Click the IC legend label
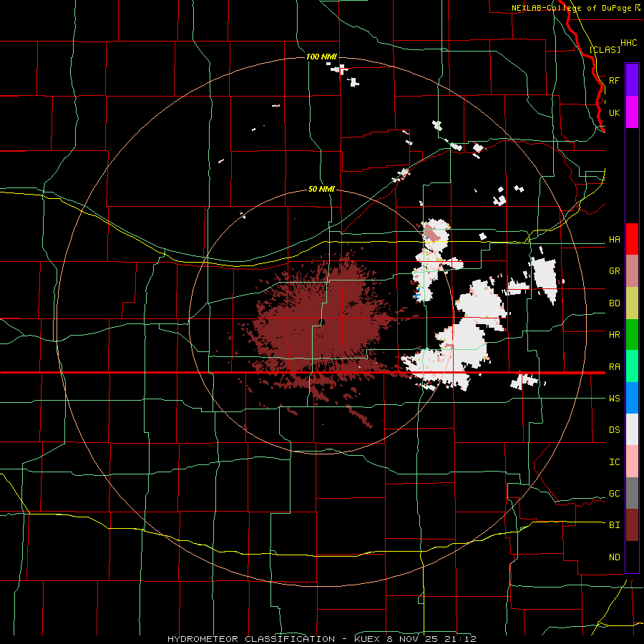Viewport: 644px width, 644px height. tap(614, 462)
